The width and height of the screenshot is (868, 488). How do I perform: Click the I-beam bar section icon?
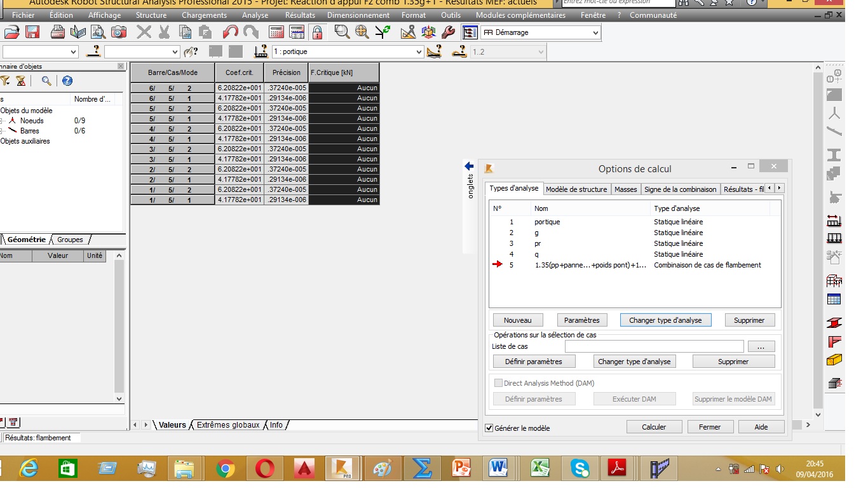click(834, 154)
